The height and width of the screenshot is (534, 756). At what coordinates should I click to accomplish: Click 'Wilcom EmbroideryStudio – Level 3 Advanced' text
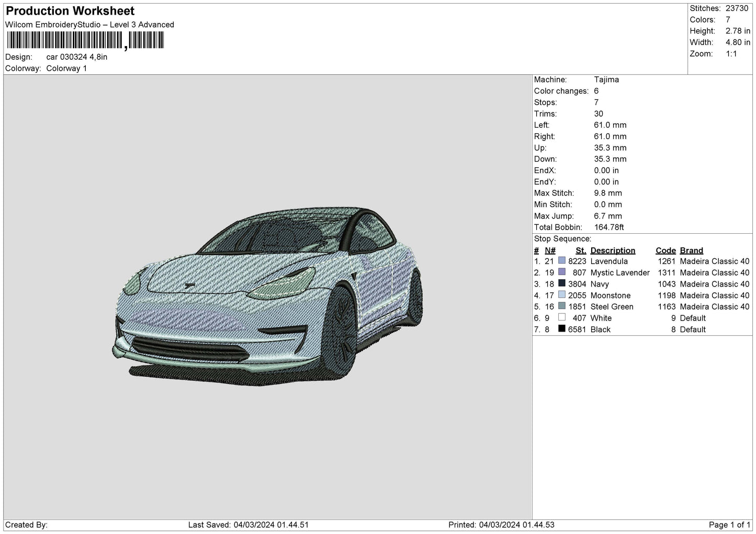pyautogui.click(x=89, y=25)
